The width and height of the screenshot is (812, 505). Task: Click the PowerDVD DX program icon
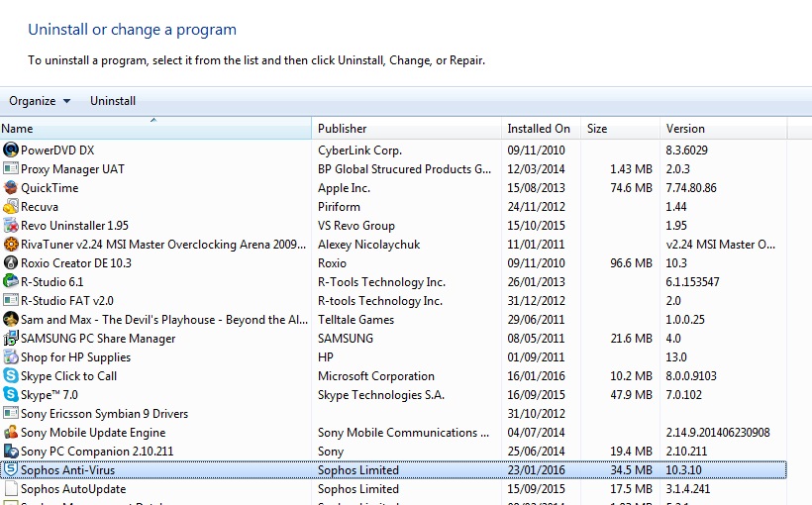[x=10, y=151]
